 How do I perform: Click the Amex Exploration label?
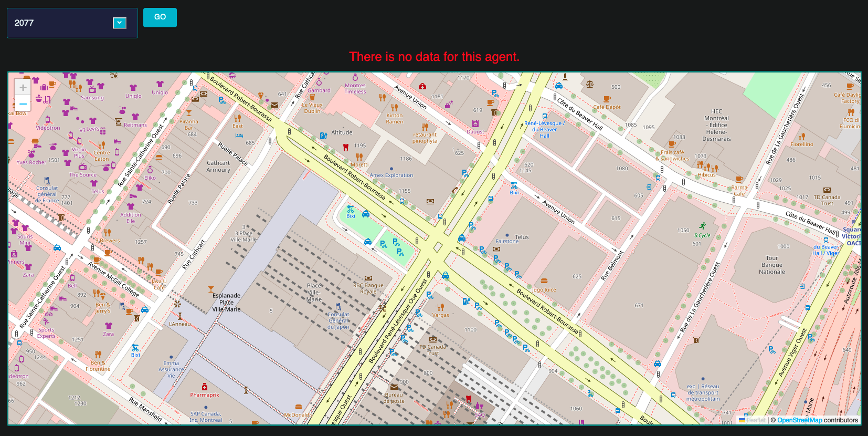click(391, 175)
